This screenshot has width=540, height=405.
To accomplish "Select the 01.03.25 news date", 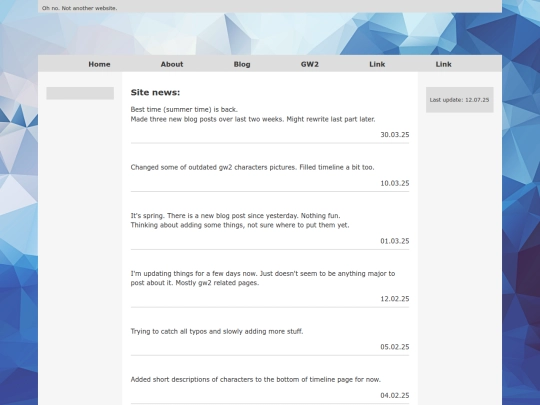I will click(x=395, y=241).
